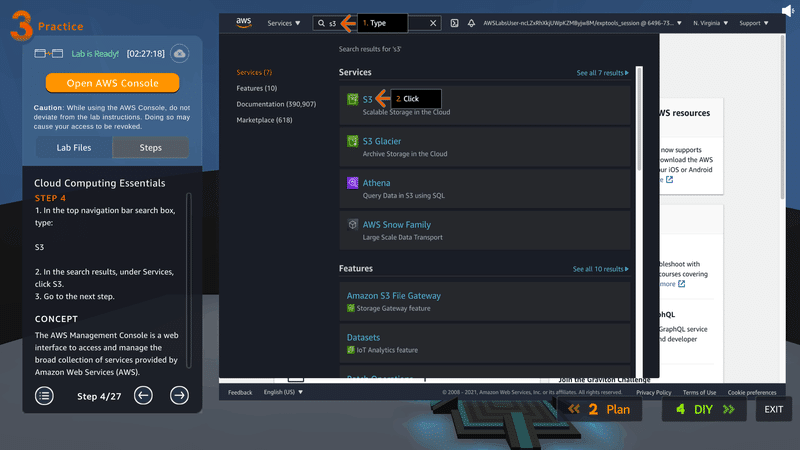Advance to 4 DIY stage

tap(704, 409)
